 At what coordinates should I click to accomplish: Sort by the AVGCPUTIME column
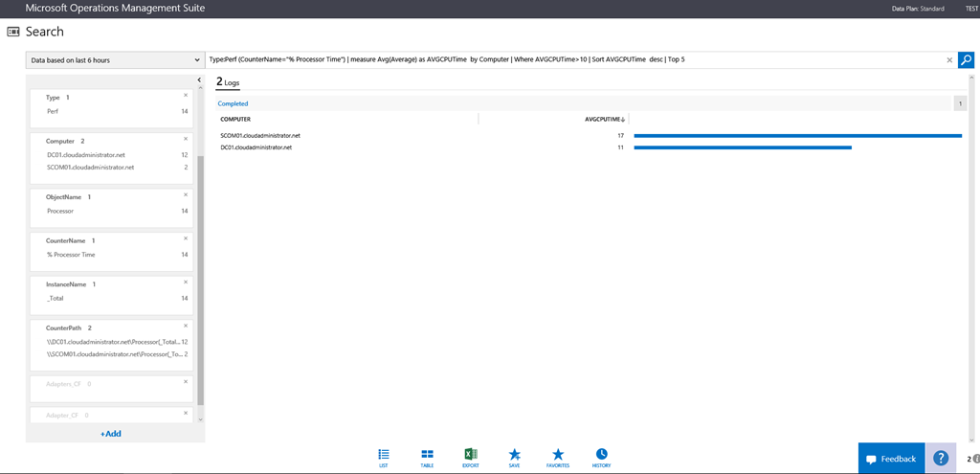[x=605, y=119]
